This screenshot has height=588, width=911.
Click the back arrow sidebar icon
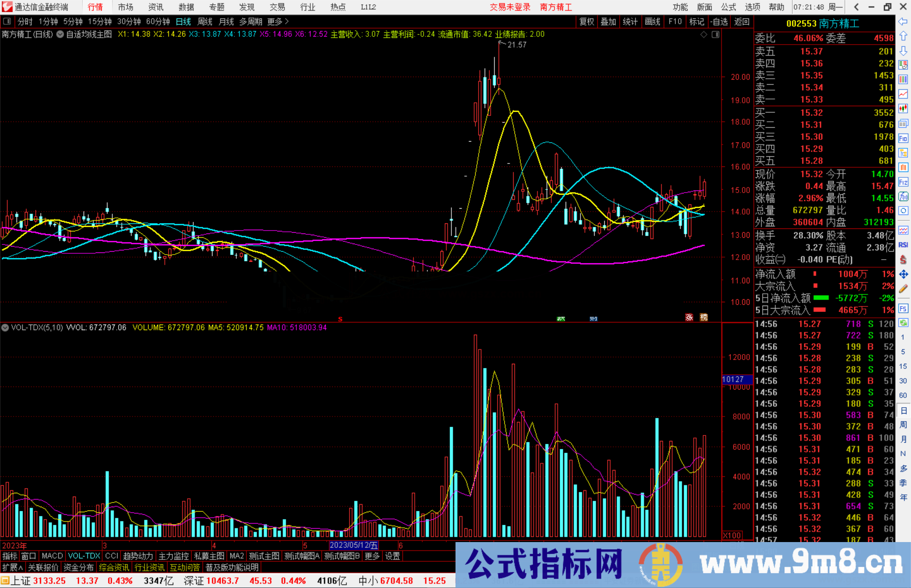point(903,21)
